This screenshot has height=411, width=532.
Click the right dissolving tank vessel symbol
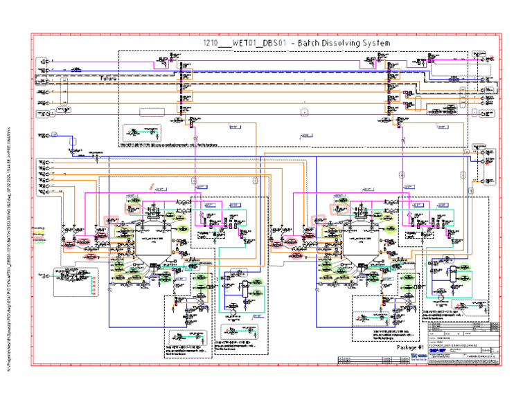(x=362, y=244)
